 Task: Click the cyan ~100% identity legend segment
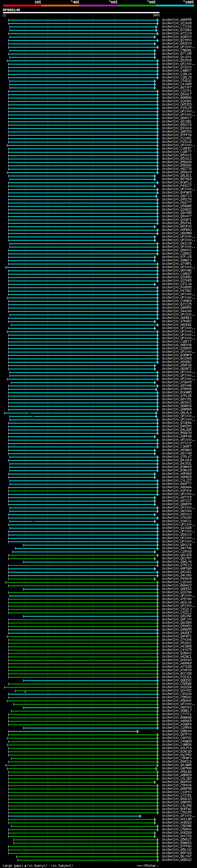point(175,6)
